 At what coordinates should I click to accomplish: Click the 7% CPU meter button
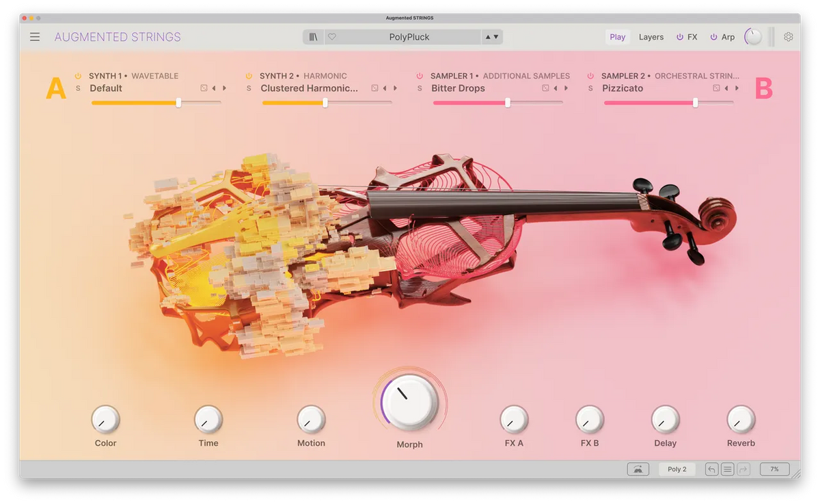pos(774,469)
